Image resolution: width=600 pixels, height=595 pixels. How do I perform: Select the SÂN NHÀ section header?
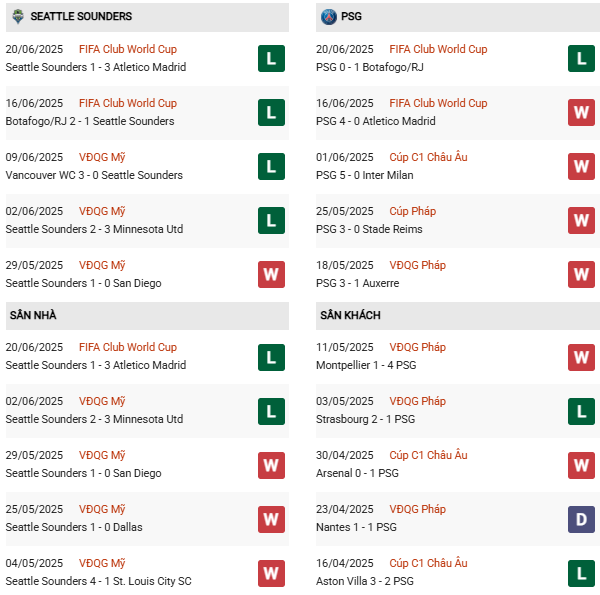pyautogui.click(x=33, y=315)
